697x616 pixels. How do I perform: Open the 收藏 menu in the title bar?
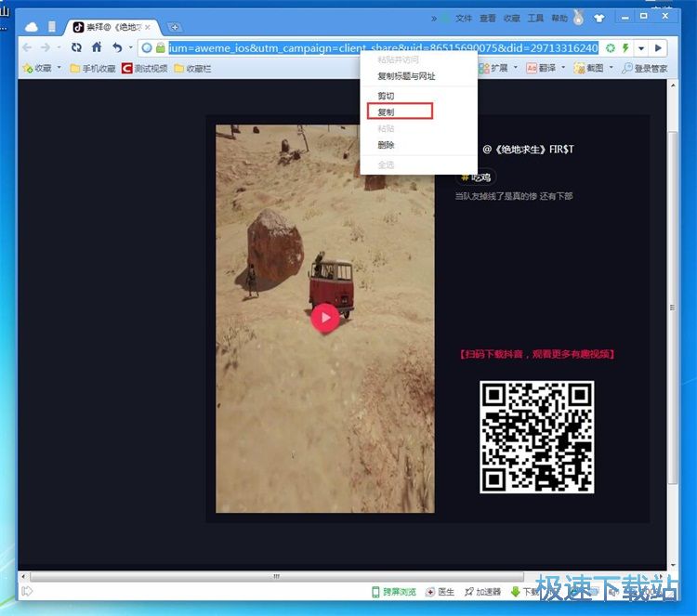512,19
